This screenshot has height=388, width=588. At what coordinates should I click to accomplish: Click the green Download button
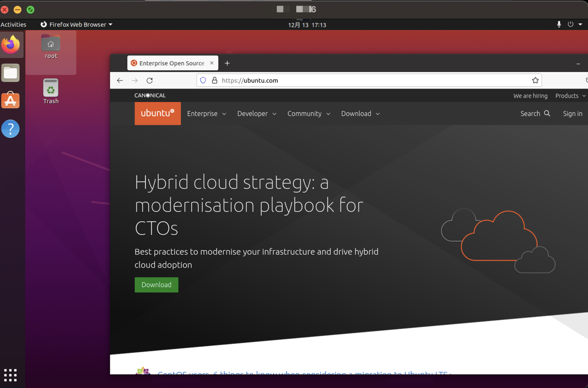pos(157,285)
